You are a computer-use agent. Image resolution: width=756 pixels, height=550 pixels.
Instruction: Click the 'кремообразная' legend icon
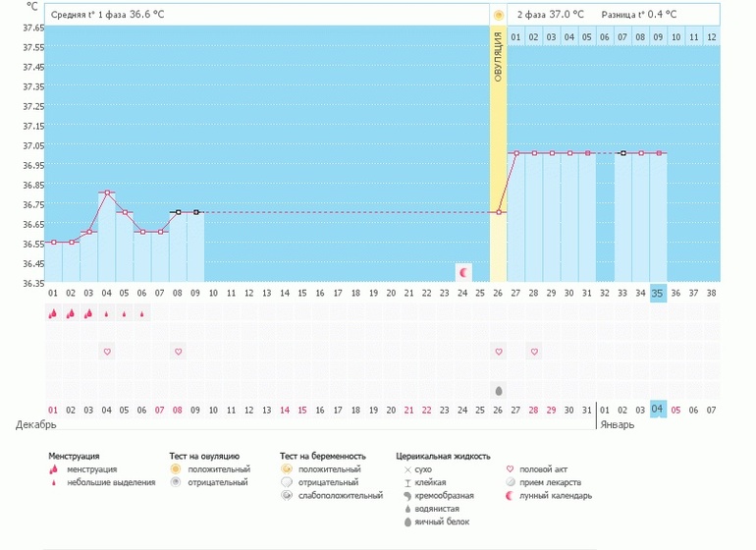pyautogui.click(x=407, y=496)
